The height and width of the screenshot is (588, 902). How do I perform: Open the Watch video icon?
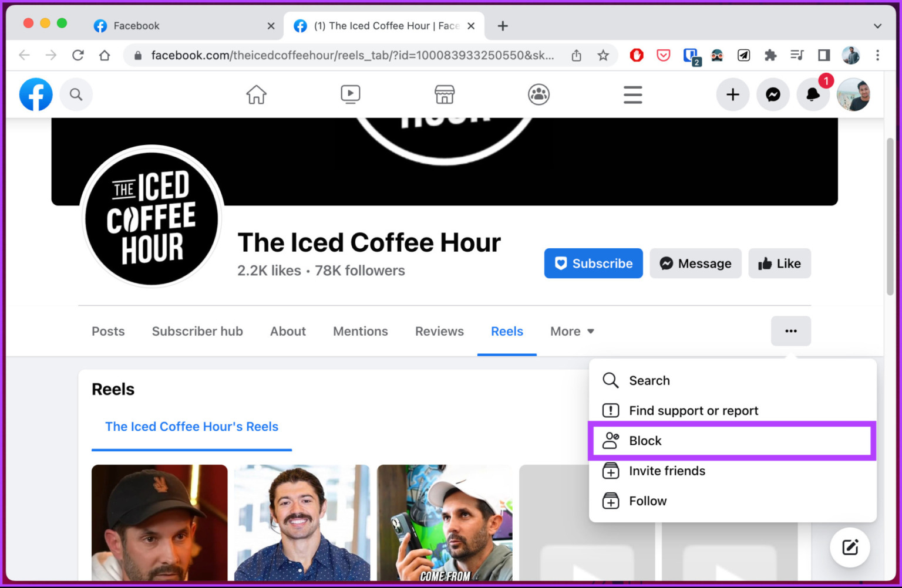pyautogui.click(x=351, y=94)
